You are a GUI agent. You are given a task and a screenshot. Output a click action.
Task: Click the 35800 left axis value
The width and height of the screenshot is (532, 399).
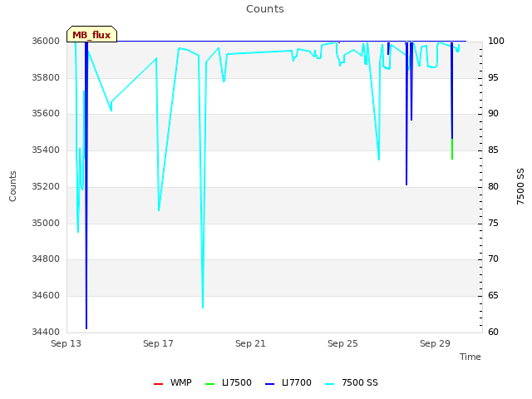click(46, 77)
